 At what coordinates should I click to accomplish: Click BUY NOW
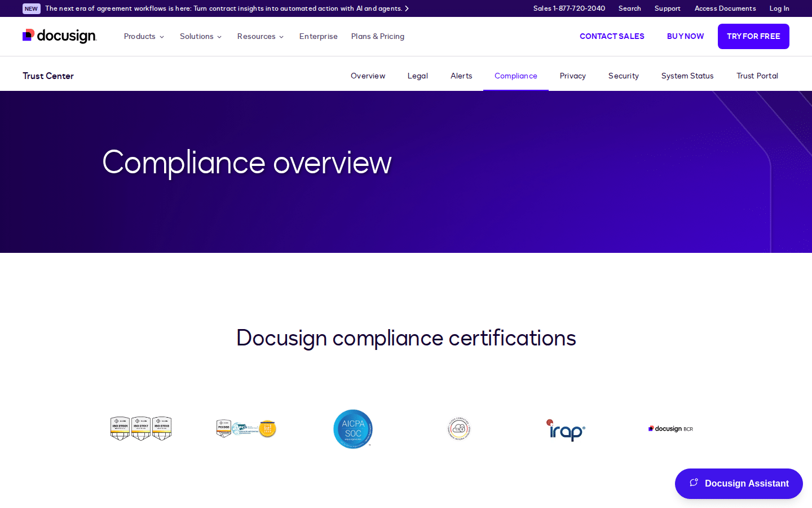pyautogui.click(x=685, y=36)
